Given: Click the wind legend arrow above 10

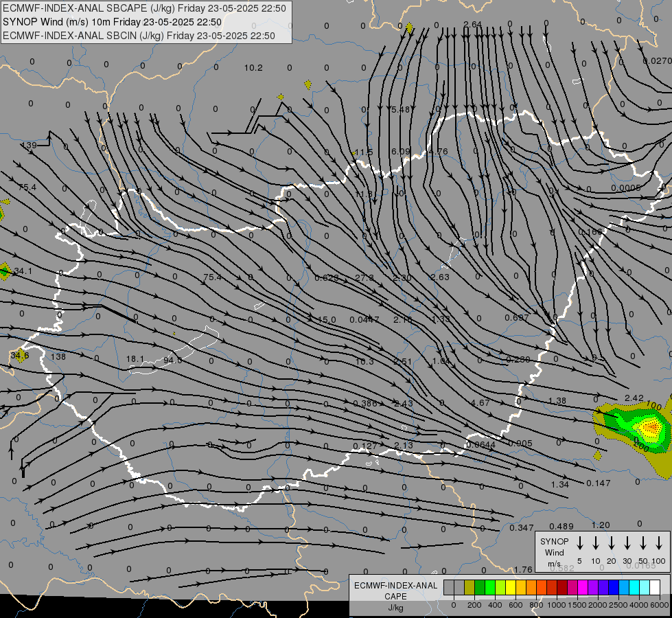Looking at the screenshot, I should click(x=595, y=543).
